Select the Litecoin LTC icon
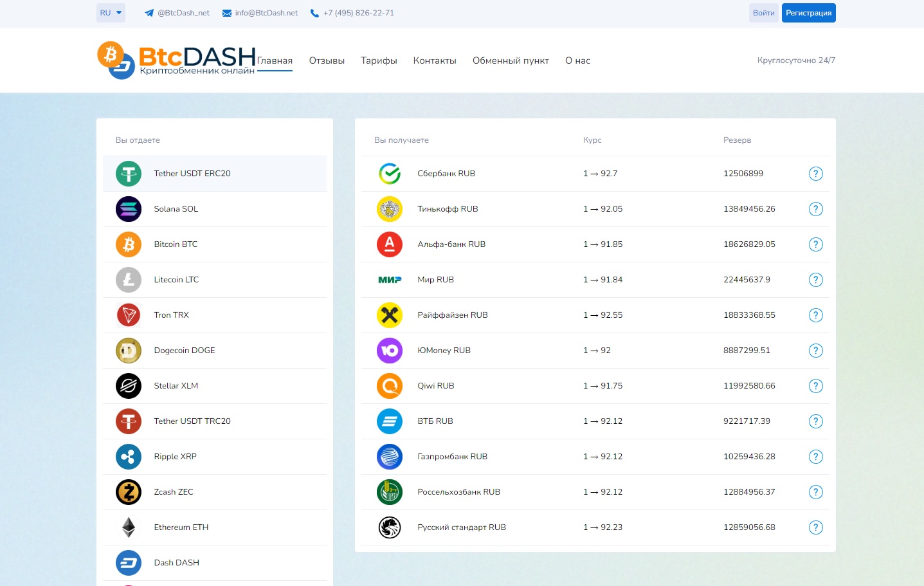This screenshot has height=586, width=924. coord(129,280)
